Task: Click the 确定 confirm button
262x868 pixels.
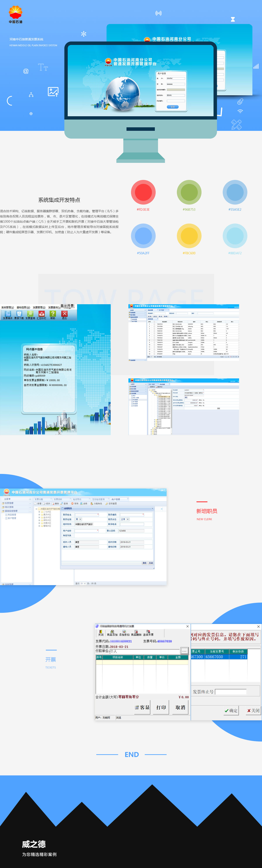Action: coord(231,710)
